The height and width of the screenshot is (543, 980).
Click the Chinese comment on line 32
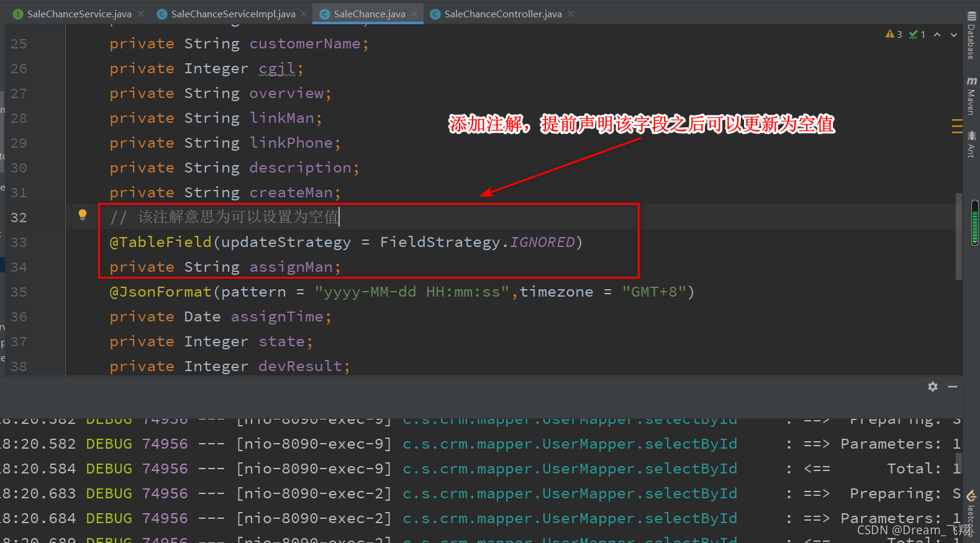[x=224, y=217]
